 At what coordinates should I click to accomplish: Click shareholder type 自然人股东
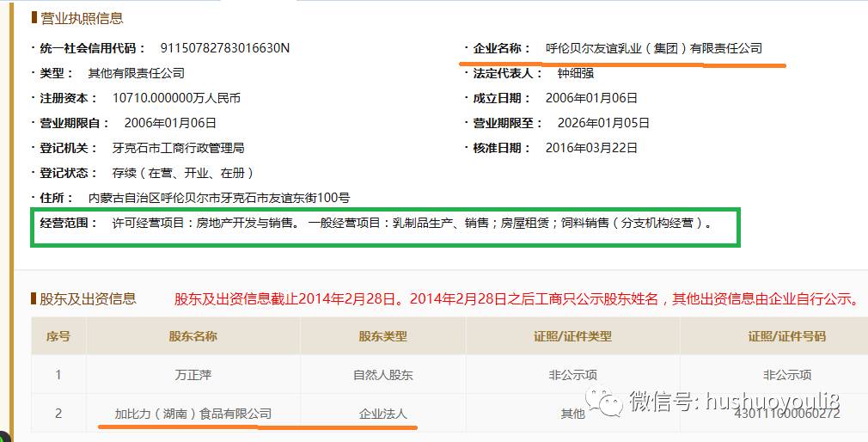click(x=383, y=375)
